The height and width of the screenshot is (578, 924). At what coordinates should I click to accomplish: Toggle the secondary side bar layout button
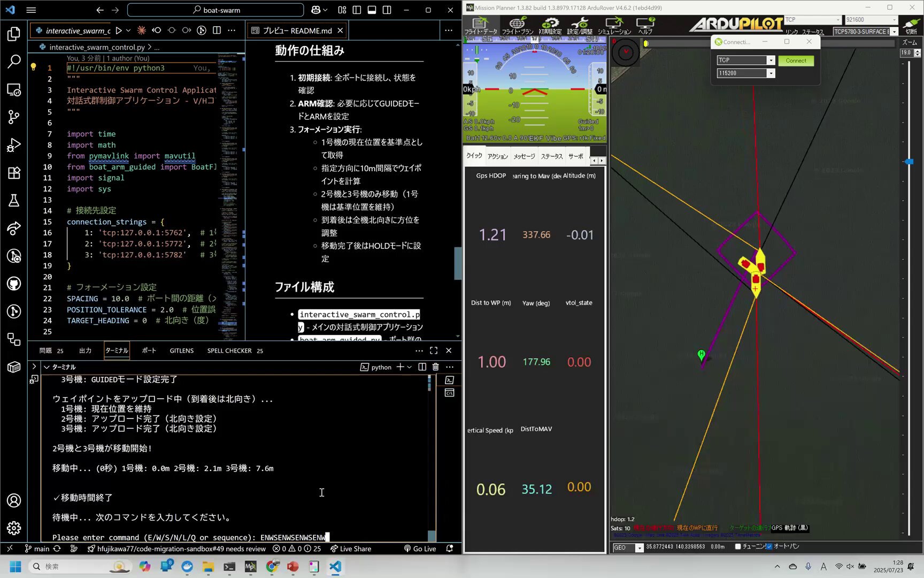(x=387, y=10)
